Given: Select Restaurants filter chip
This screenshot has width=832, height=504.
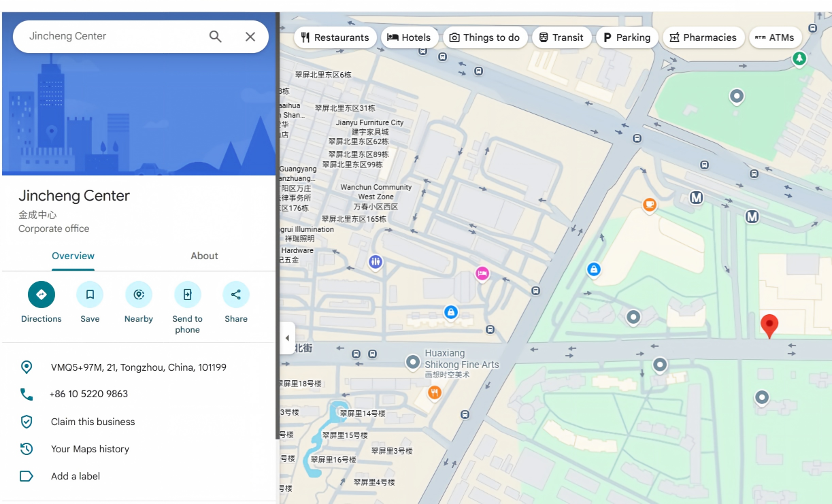Looking at the screenshot, I should [x=335, y=37].
